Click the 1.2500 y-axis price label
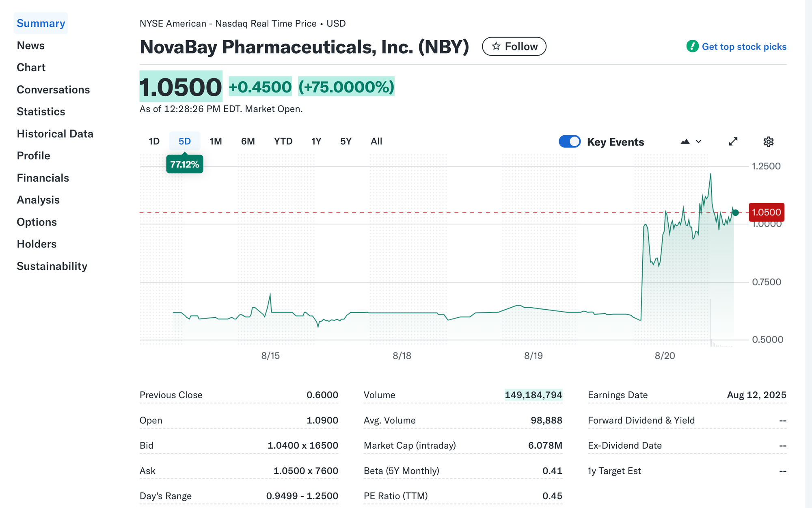The height and width of the screenshot is (508, 812). (766, 166)
